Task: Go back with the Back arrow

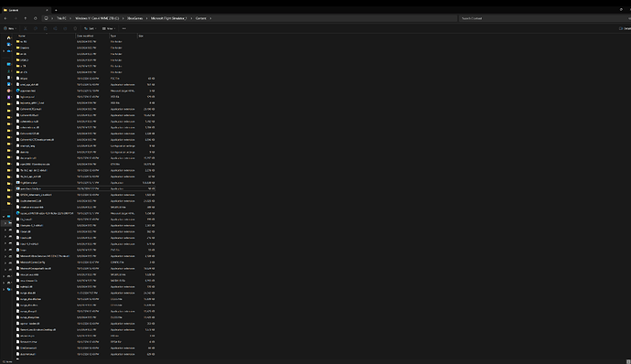Action: [5, 18]
